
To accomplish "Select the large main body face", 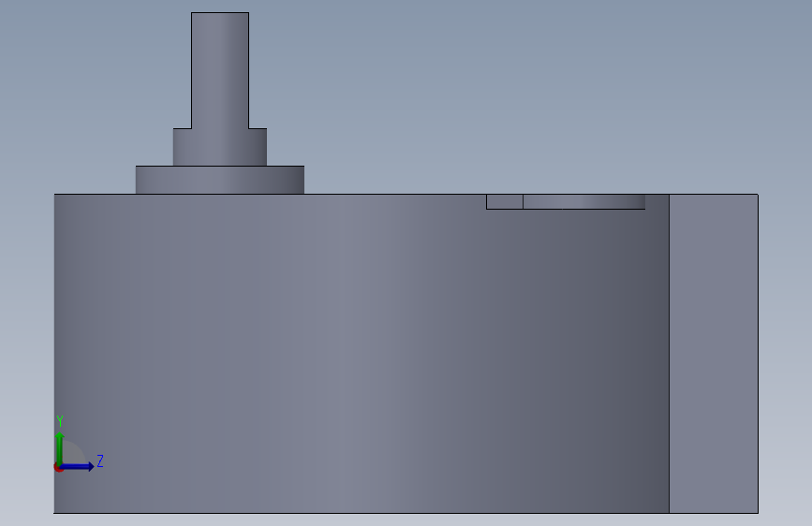I will (x=362, y=354).
